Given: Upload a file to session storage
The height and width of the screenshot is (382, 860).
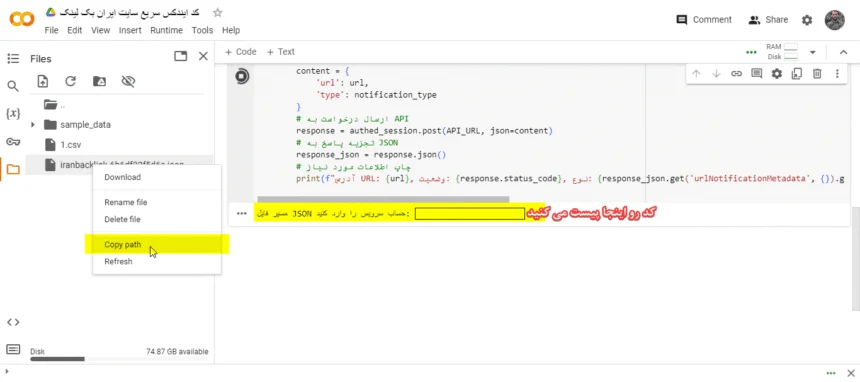Looking at the screenshot, I should tap(43, 81).
